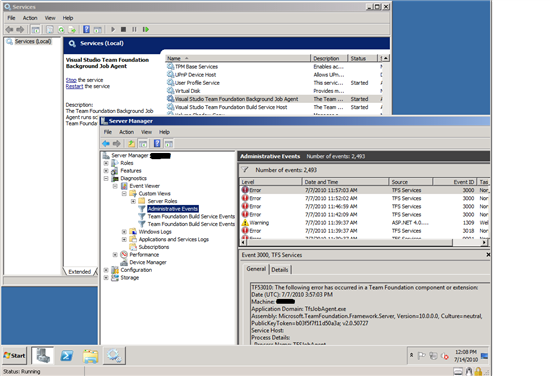Screen dimensions: 550x376
Task: Click Help icon in Services toolbar
Action: 86,29
